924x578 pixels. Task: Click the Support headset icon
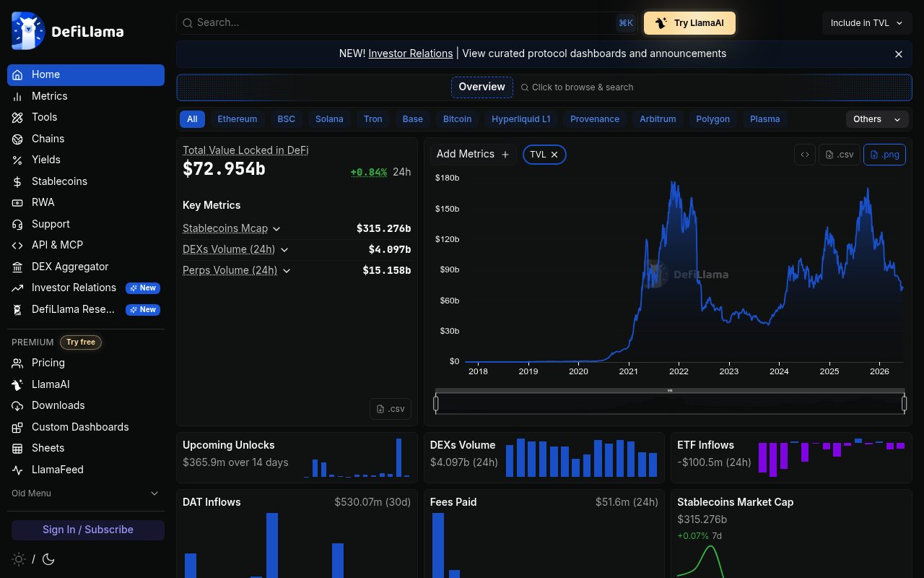click(17, 224)
